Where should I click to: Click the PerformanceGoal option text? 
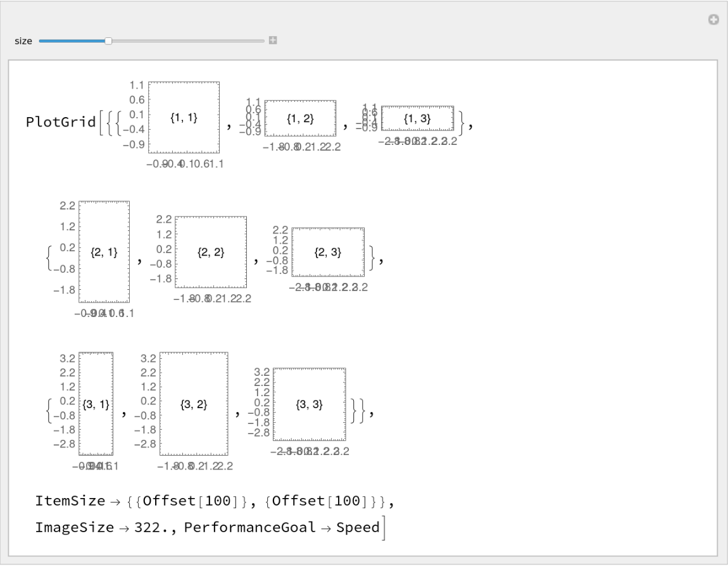tap(250, 528)
